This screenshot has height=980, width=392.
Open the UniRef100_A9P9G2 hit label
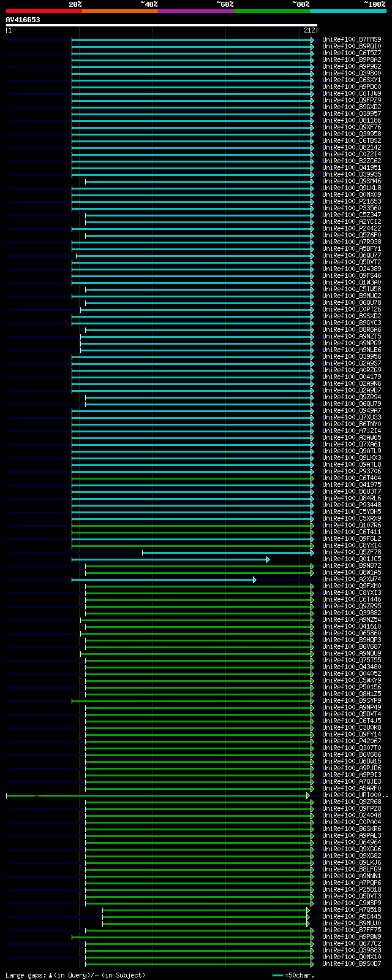[352, 66]
